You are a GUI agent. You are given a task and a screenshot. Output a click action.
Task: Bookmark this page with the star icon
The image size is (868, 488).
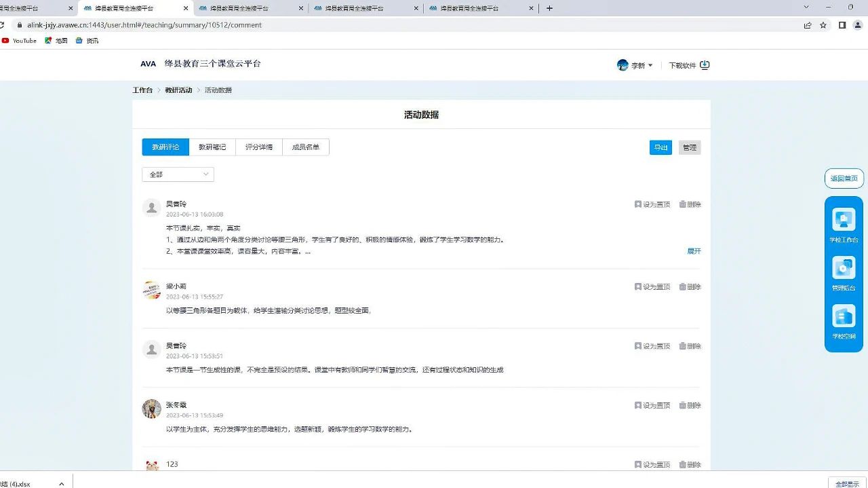click(x=823, y=25)
